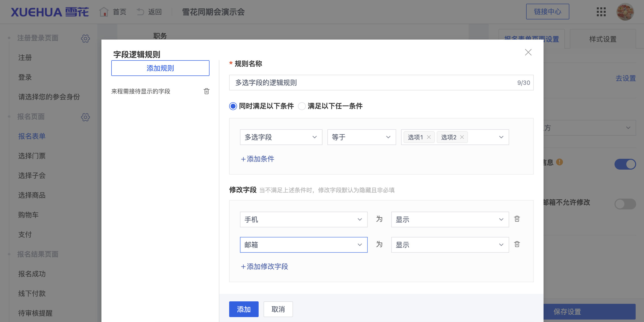Click 雪花同期会演示会 title
The image size is (644, 322).
click(213, 12)
